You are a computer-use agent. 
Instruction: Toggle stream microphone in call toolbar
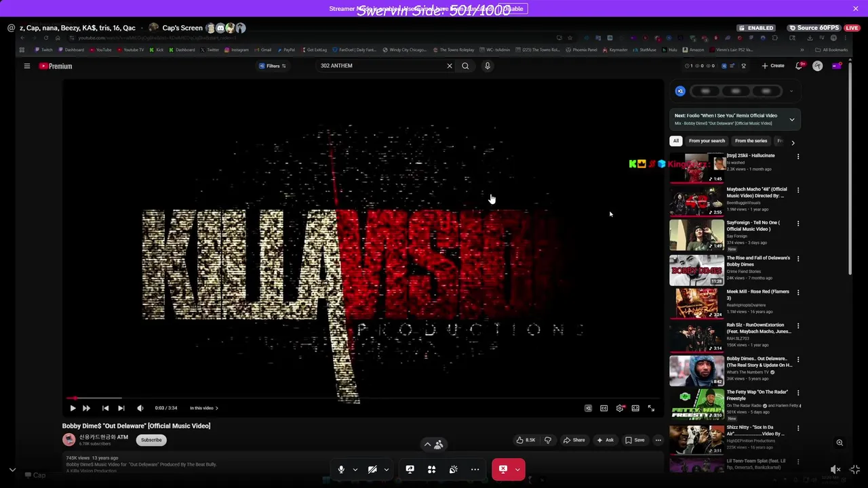coord(341,469)
